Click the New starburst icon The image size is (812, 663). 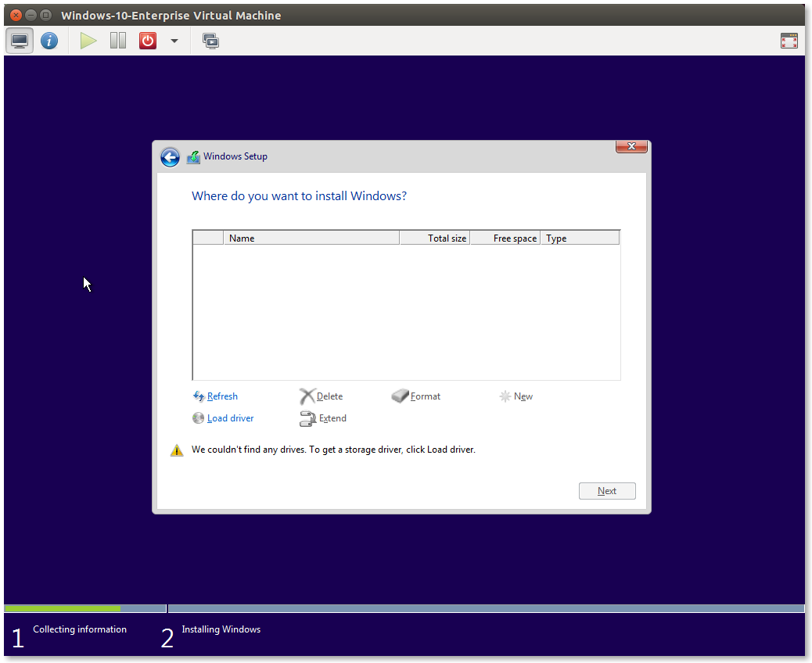pyautogui.click(x=505, y=396)
